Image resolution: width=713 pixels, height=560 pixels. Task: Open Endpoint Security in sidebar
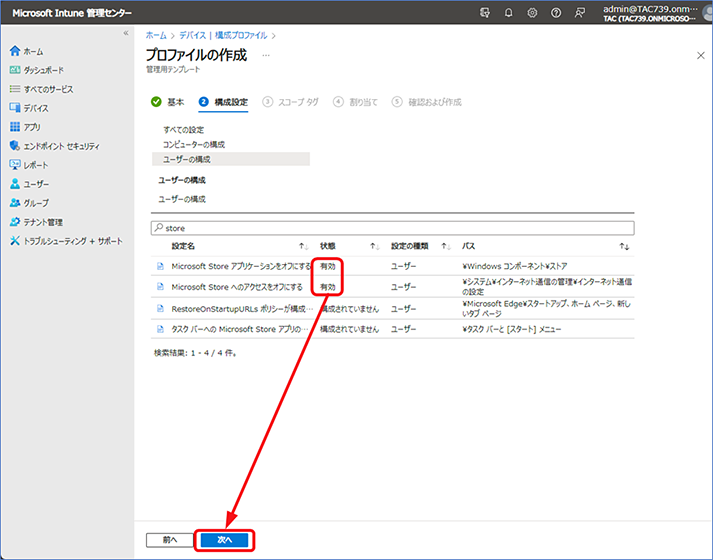point(55,146)
